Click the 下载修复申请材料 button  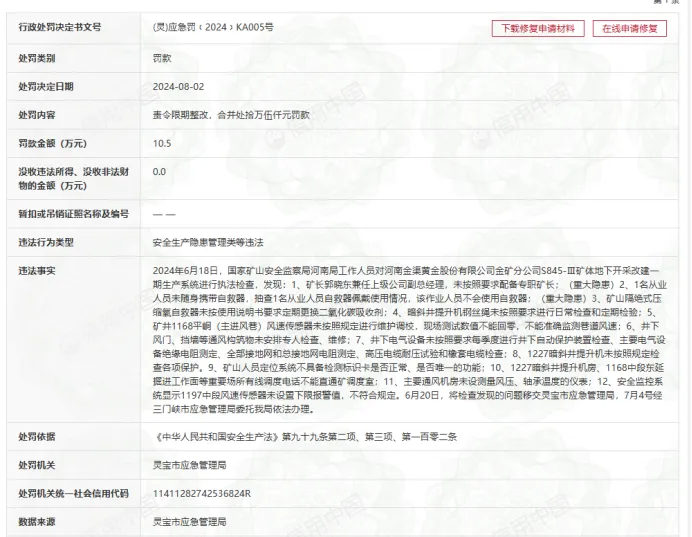click(x=538, y=29)
